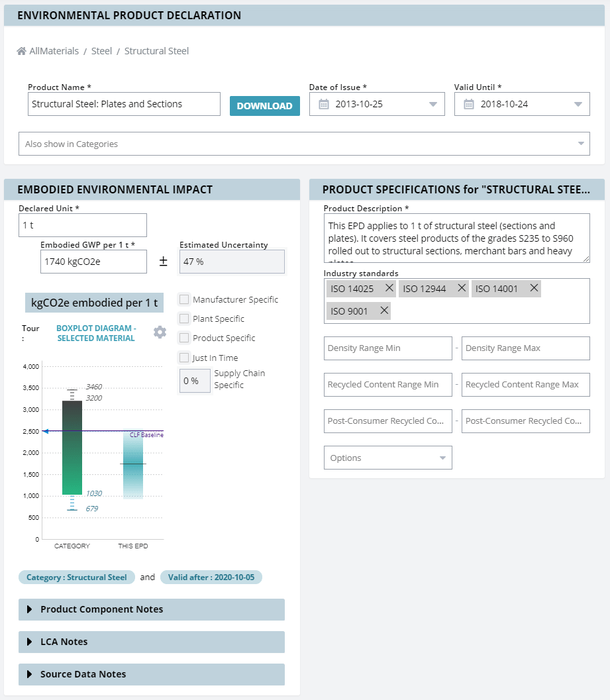Click the Category: Structural Steel filter chip
The height and width of the screenshot is (700, 610).
(76, 577)
